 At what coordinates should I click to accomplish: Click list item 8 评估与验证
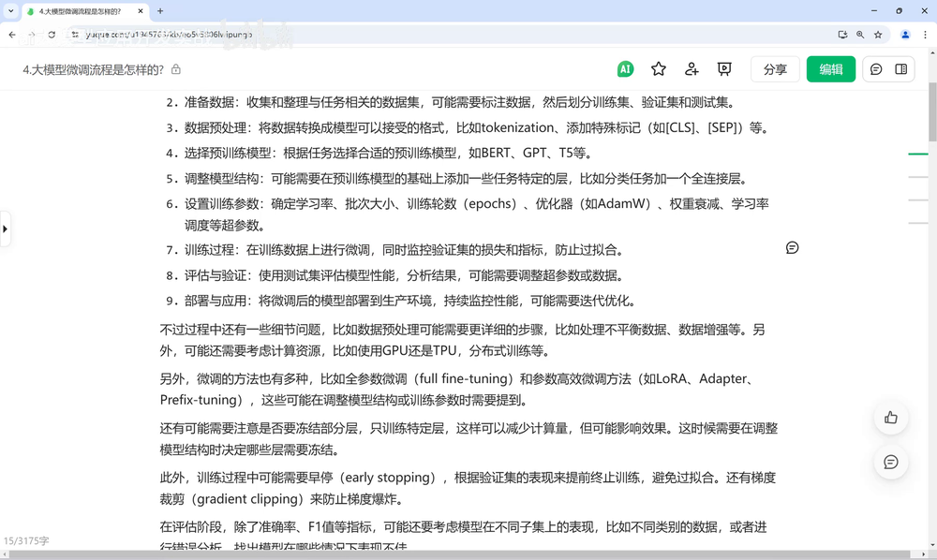395,276
